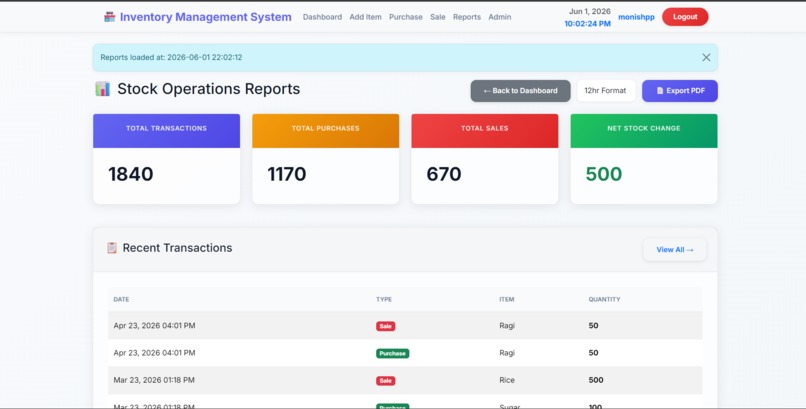Click the Reports loaded at timestamp text
Image resolution: width=806 pixels, height=409 pixels.
(171, 58)
